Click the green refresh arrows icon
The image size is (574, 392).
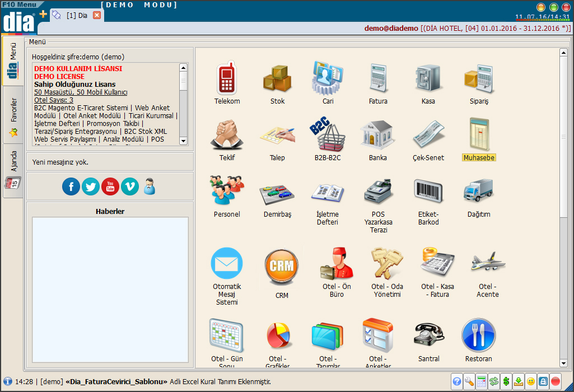494,382
